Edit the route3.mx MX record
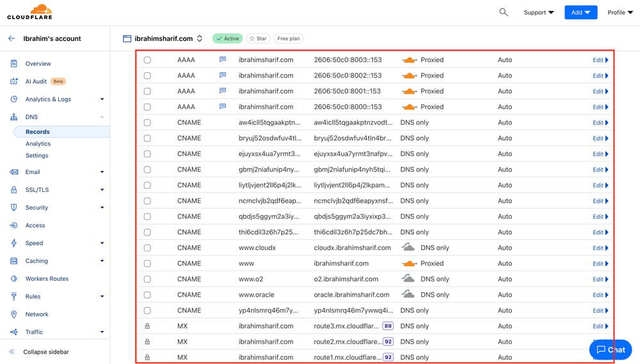The width and height of the screenshot is (640, 364). (600, 326)
